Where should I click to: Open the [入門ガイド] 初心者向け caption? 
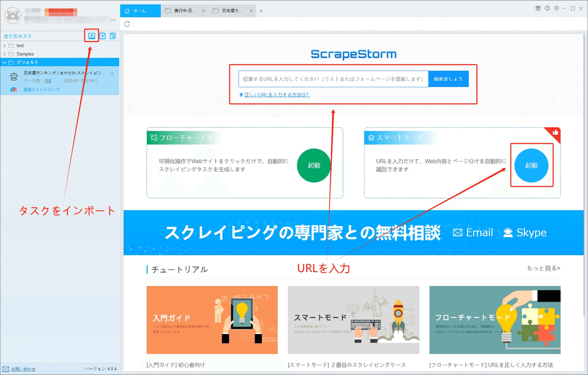175,365
